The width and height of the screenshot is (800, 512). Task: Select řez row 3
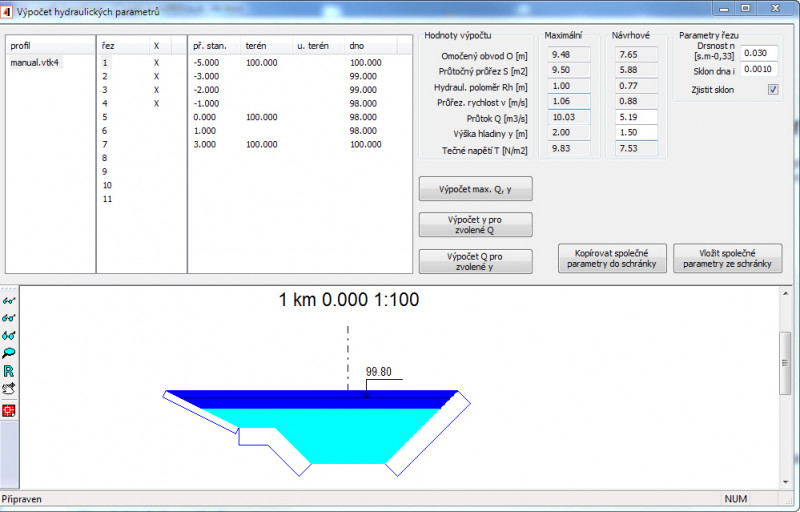[105, 90]
